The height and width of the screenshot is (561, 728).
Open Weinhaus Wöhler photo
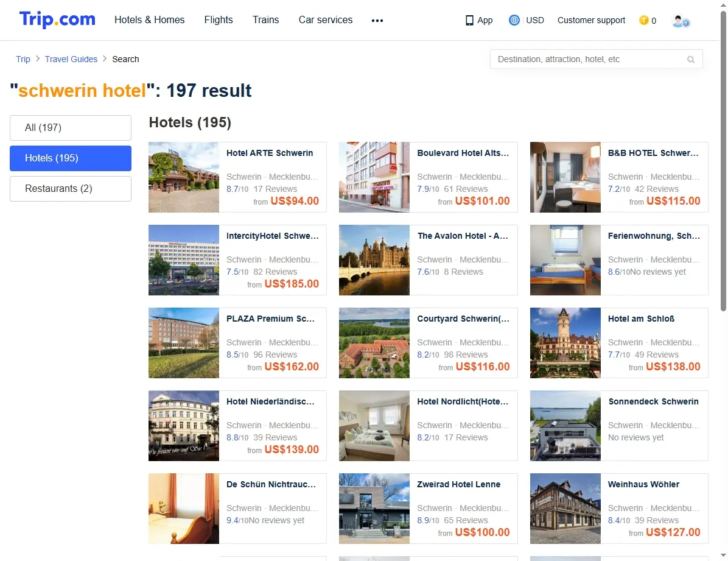tap(565, 509)
